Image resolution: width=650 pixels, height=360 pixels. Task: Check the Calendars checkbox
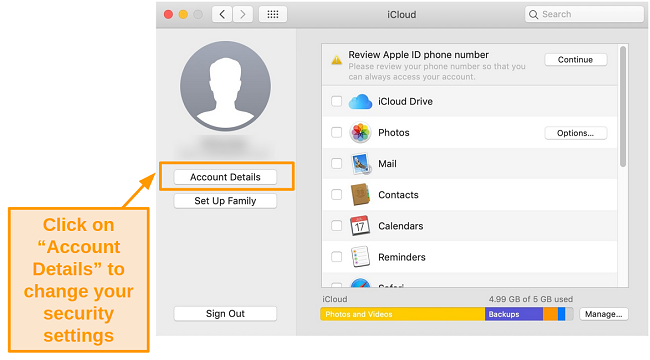tap(337, 226)
